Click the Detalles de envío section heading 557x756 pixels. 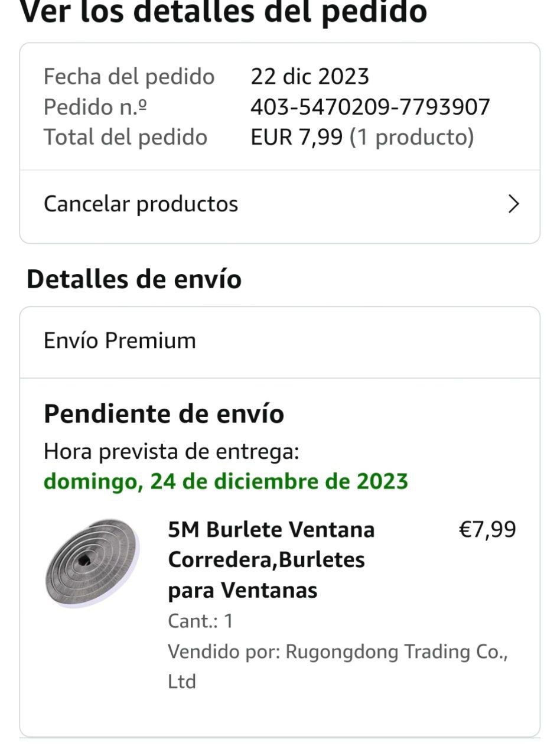(134, 279)
